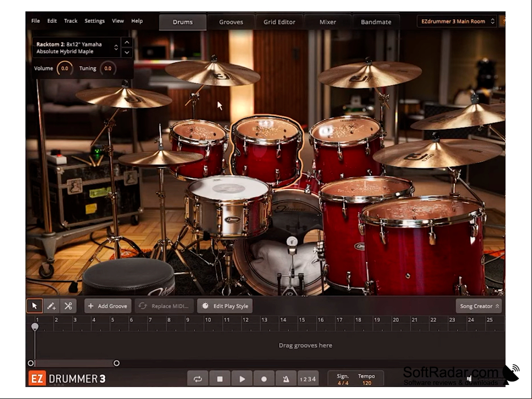Set the tempo value 120
532x399 pixels.
pos(367,383)
